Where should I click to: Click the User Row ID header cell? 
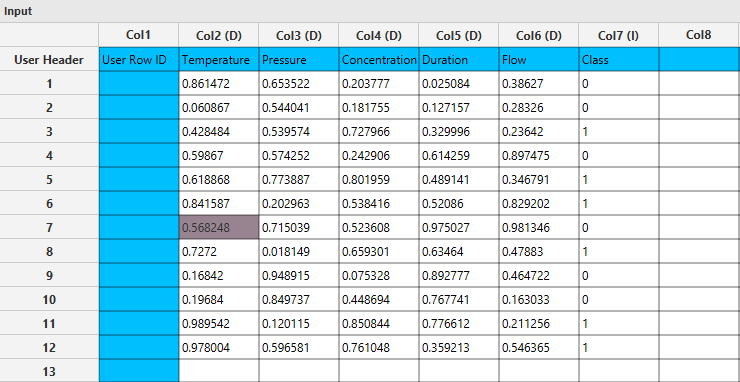click(x=139, y=59)
